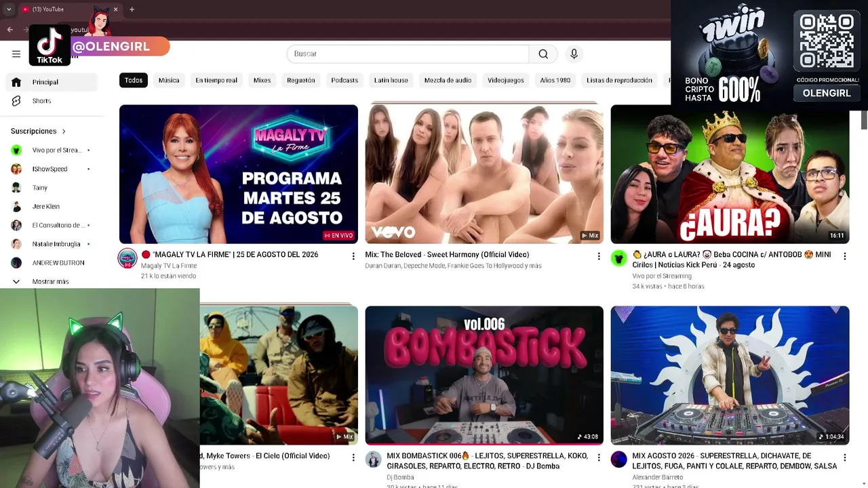
Task: Open a new browser tab
Action: tap(132, 9)
